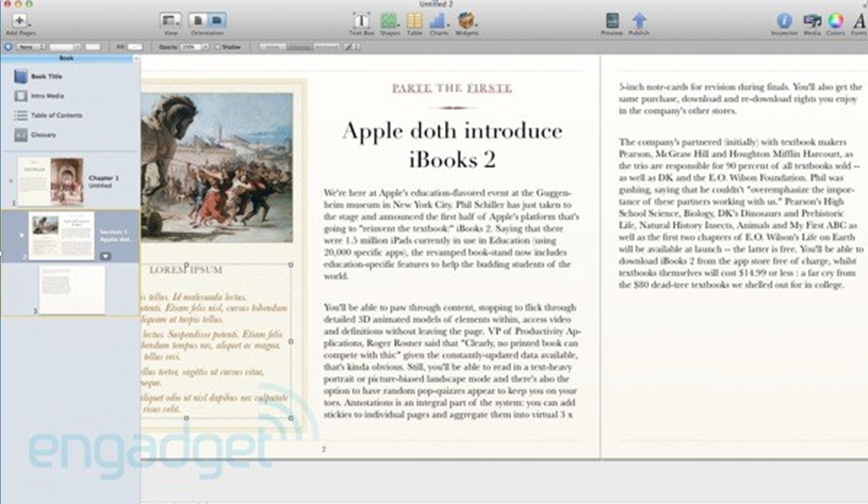
Task: Click the Publish arrow icon
Action: [639, 20]
